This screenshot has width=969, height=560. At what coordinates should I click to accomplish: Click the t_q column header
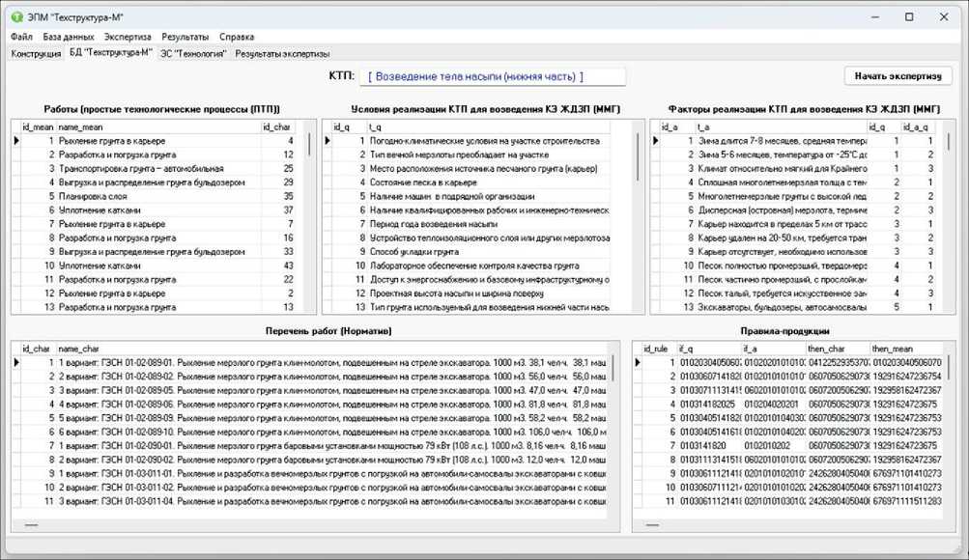tap(489, 127)
